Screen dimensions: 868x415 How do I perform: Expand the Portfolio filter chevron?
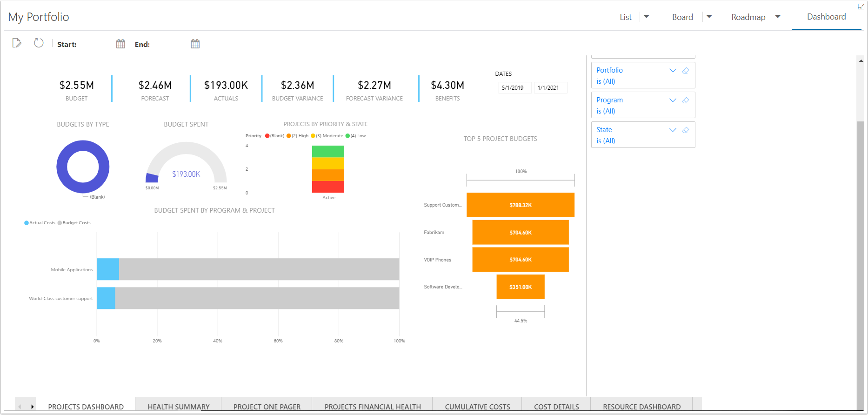point(673,71)
